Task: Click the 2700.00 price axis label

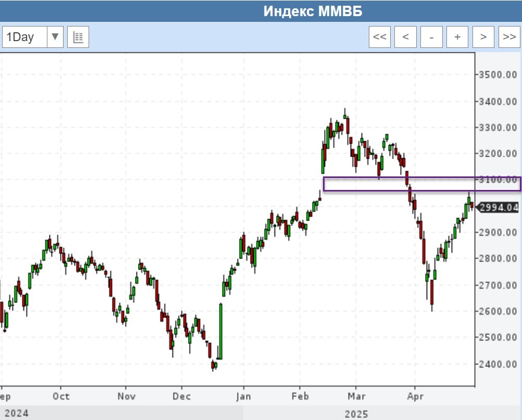Action: click(x=498, y=285)
